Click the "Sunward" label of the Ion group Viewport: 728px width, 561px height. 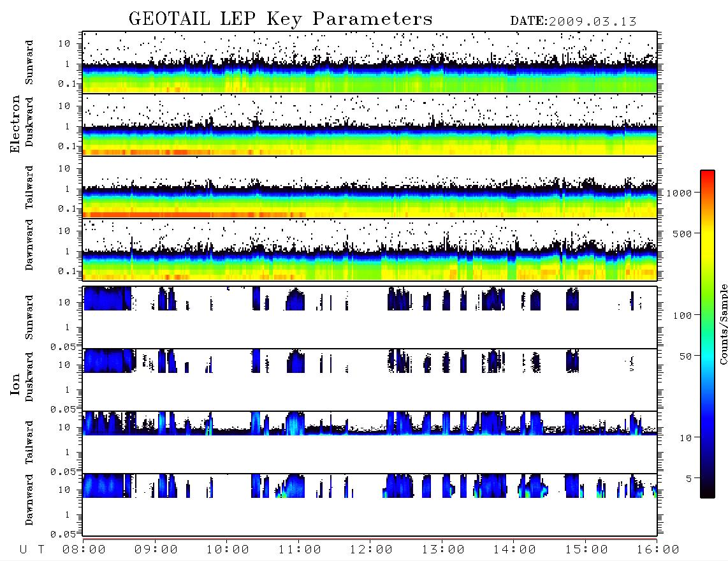click(29, 317)
